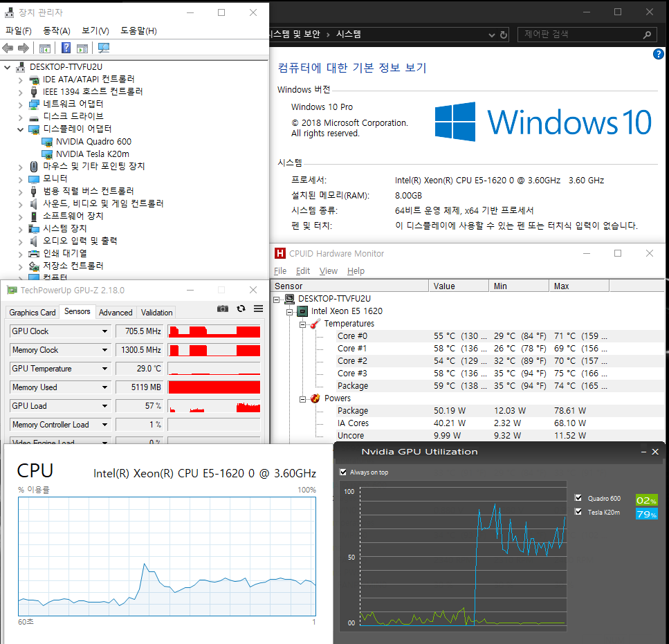Open the GPU-Z hamburger menu icon

[258, 309]
